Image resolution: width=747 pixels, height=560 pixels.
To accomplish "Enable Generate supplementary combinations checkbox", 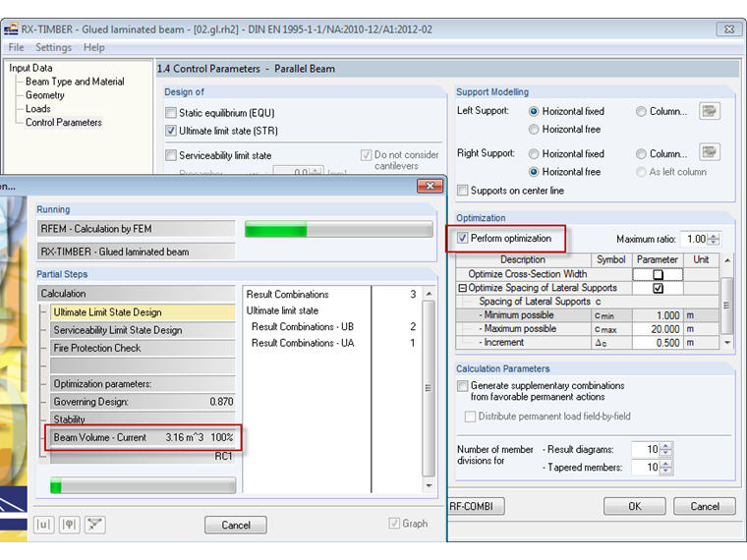I will 462,386.
